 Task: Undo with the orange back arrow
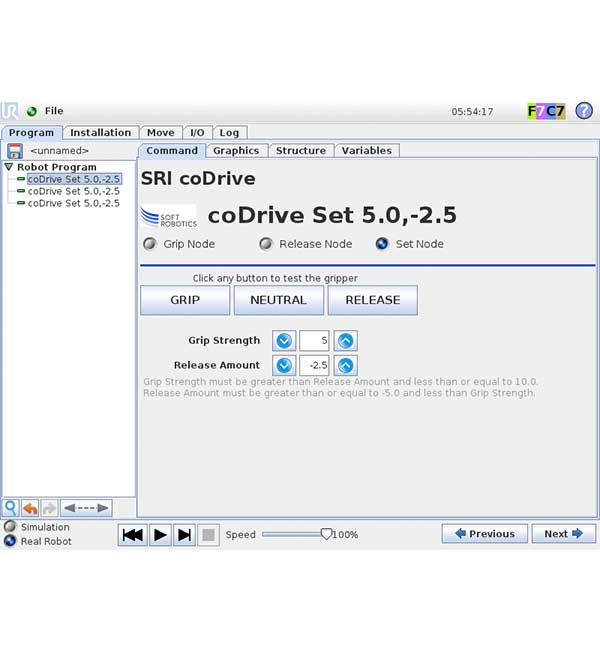(x=30, y=508)
